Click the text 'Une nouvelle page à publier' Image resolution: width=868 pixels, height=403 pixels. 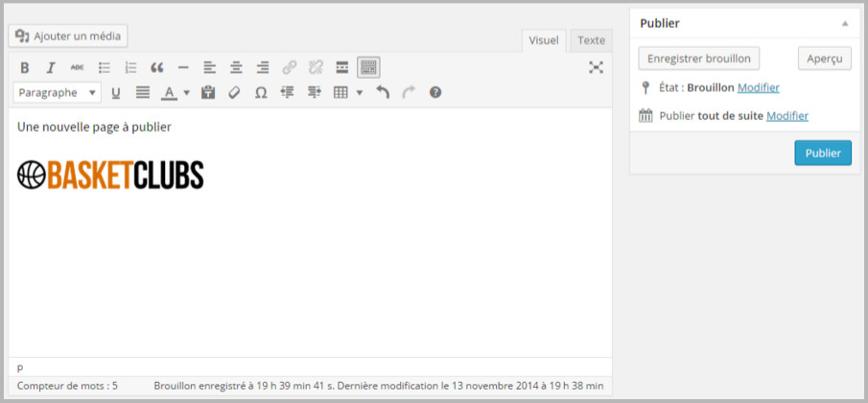(94, 127)
